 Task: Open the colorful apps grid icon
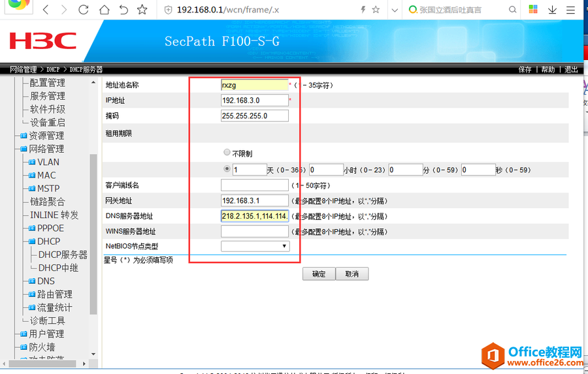pos(533,9)
